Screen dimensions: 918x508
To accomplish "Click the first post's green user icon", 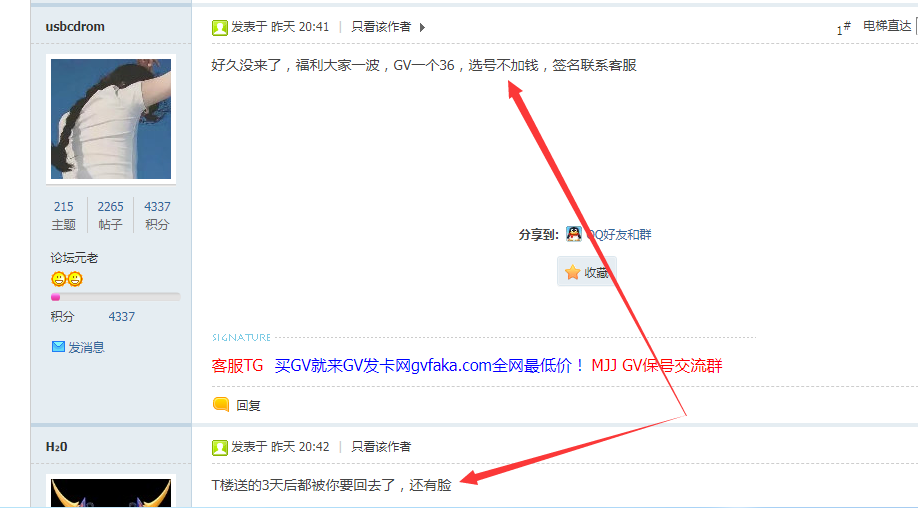I will point(220,28).
